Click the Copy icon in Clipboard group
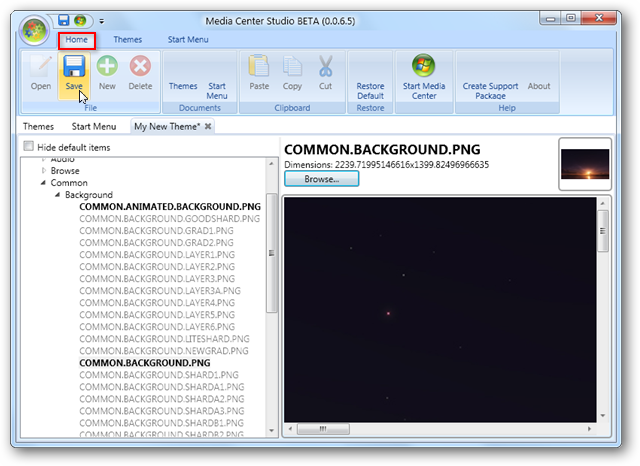Image resolution: width=640 pixels, height=466 pixels. click(292, 66)
